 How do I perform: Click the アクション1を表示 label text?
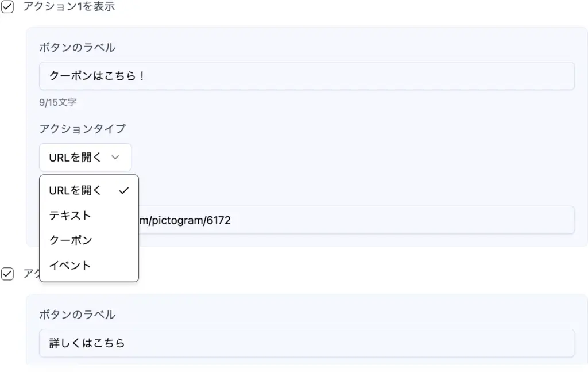[69, 7]
